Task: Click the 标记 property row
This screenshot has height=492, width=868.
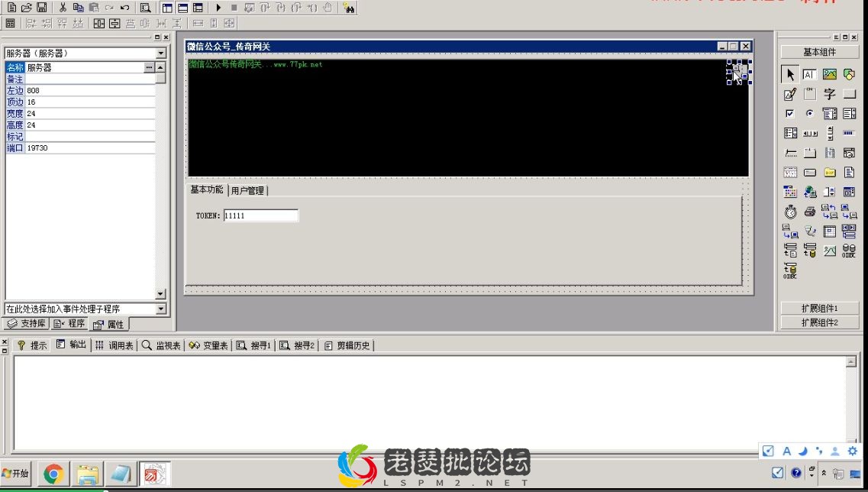Action: [x=80, y=136]
